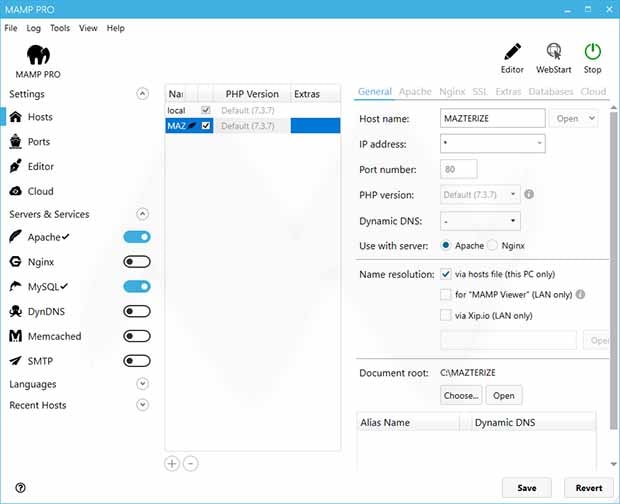
Task: Enable the Nginx server toggle
Action: click(x=136, y=262)
